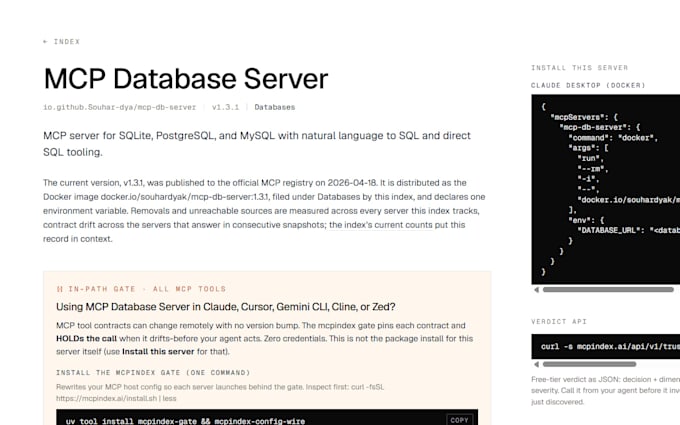
Task: Click the In-Path Gate label icon
Action: (60, 289)
